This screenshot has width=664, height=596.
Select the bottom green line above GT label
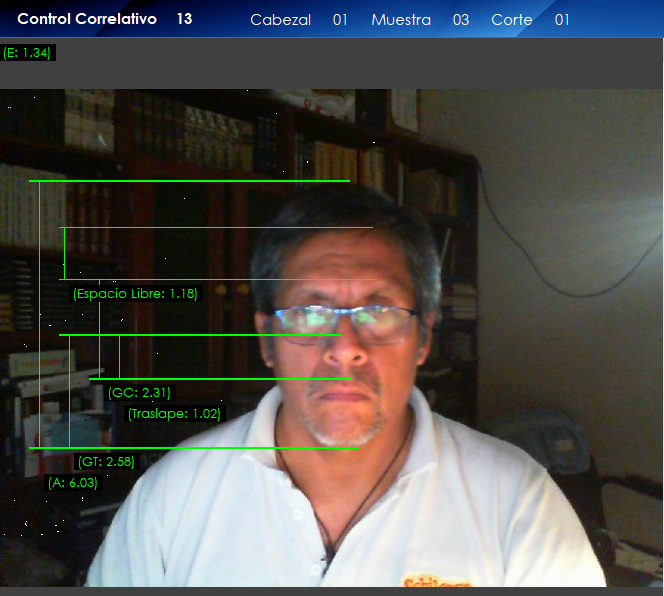point(194,448)
